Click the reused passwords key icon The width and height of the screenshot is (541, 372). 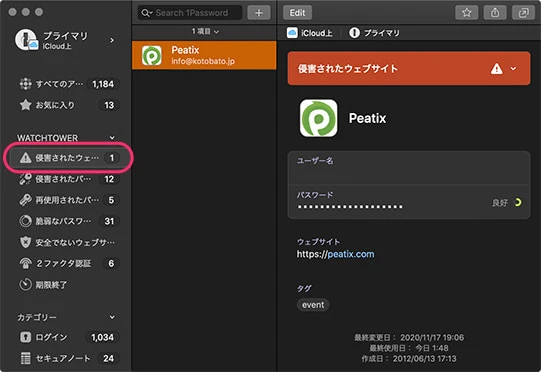(26, 200)
